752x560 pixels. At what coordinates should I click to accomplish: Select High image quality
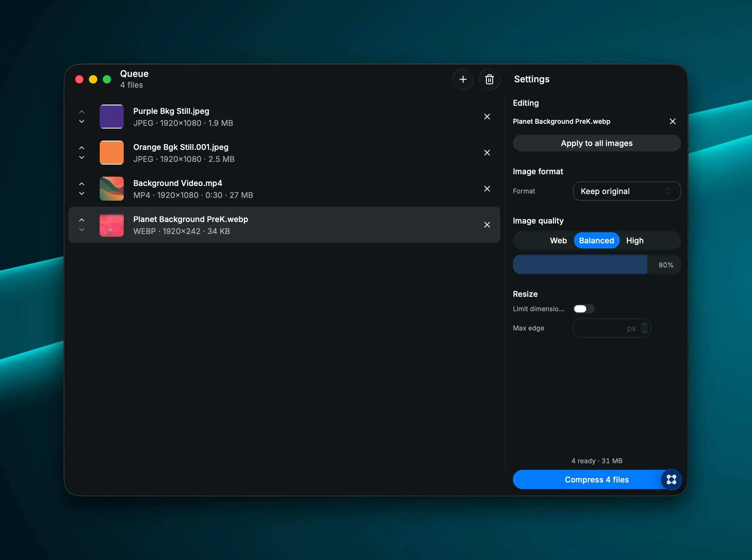(634, 241)
